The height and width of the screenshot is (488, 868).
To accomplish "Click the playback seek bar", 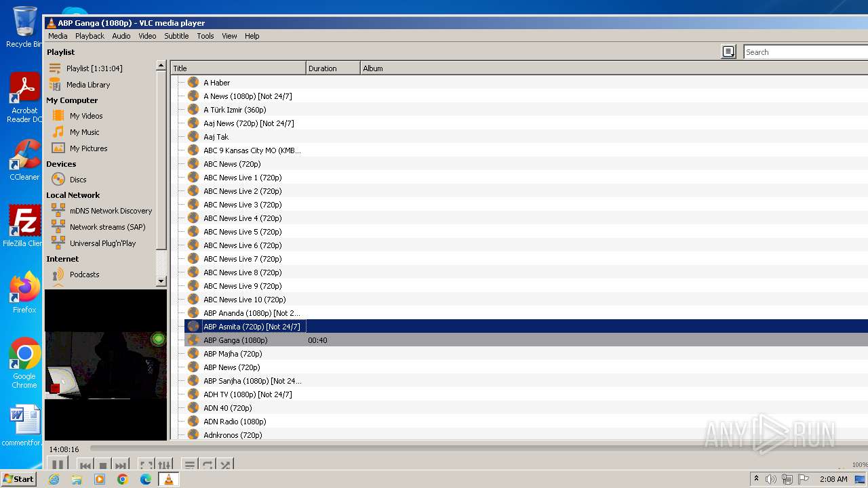I will (x=478, y=448).
